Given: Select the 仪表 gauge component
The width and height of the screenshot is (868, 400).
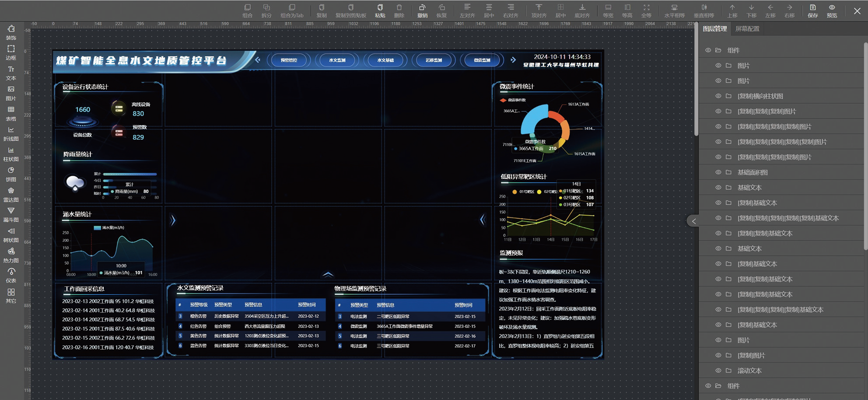Looking at the screenshot, I should click(11, 275).
